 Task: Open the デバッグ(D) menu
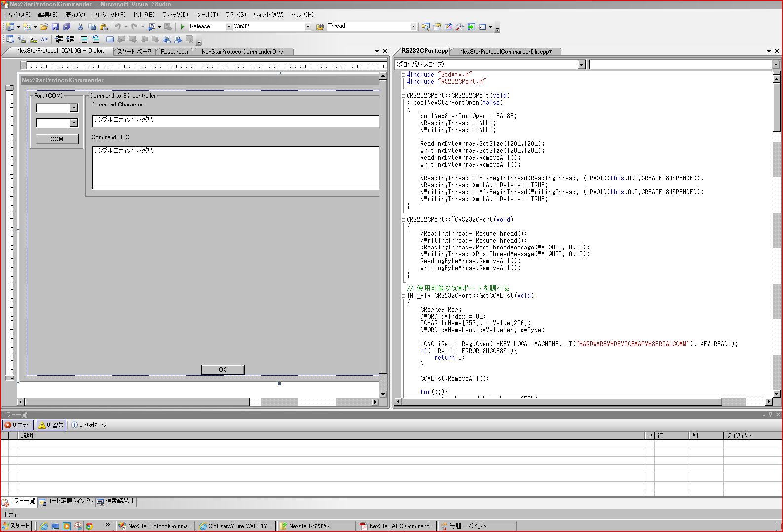point(175,14)
